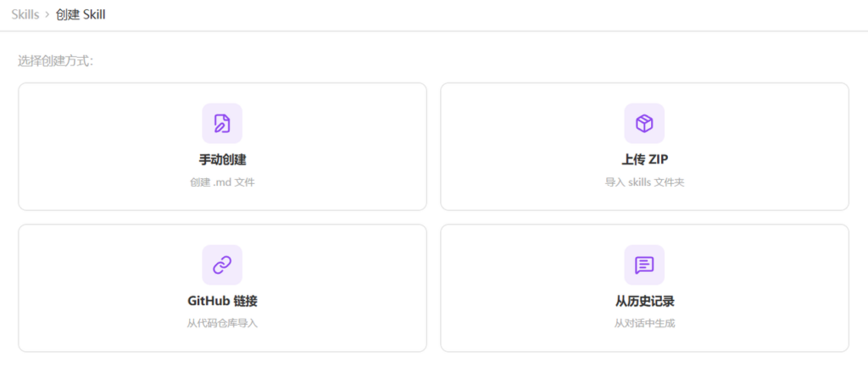The height and width of the screenshot is (379, 868).
Task: Click the package box icon for 上传 ZIP
Action: click(644, 124)
